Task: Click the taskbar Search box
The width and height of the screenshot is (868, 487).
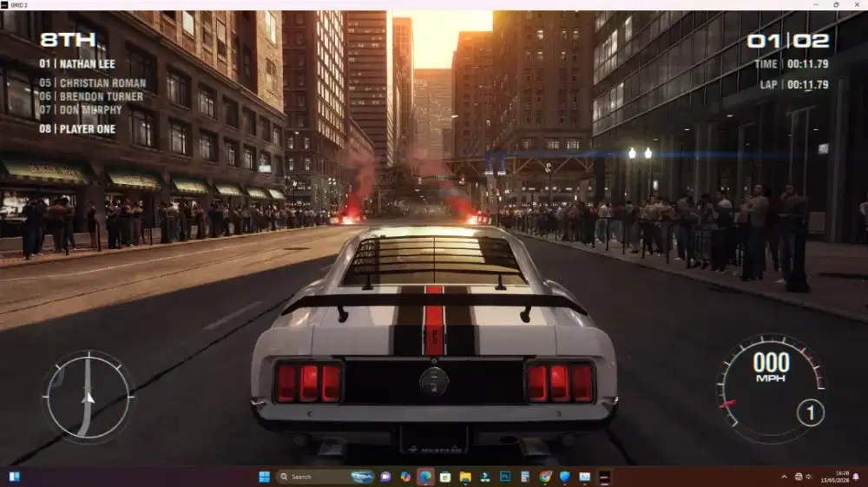Action: tap(325, 477)
